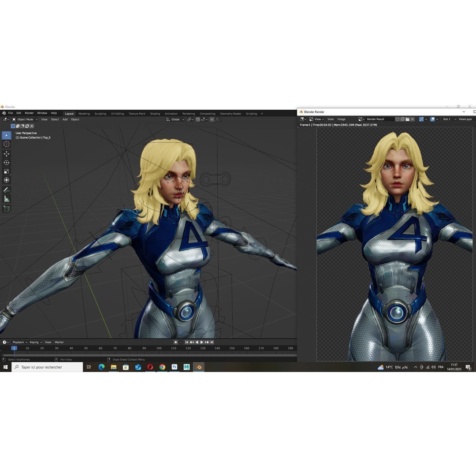Open the image editor View mode dropdown
The image size is (476, 476).
[x=316, y=119]
